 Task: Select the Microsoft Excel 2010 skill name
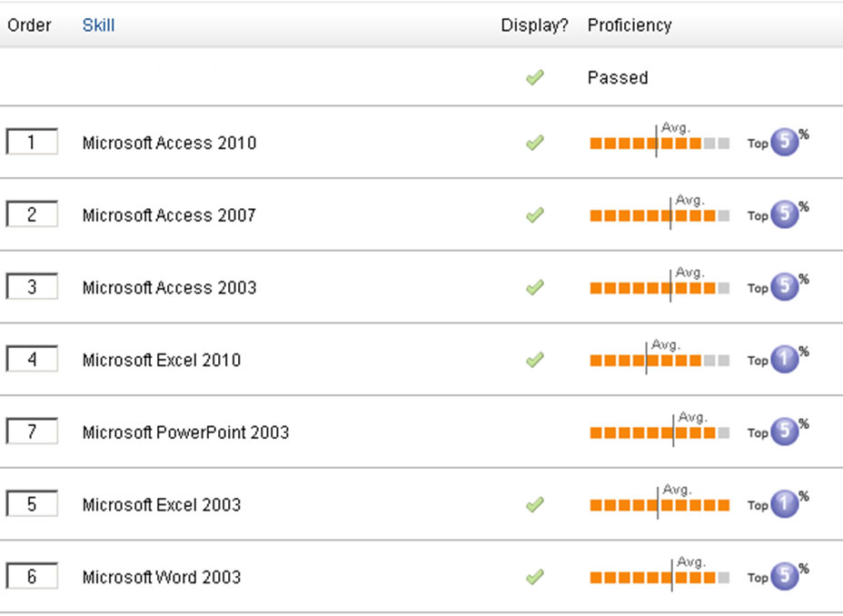(x=162, y=360)
